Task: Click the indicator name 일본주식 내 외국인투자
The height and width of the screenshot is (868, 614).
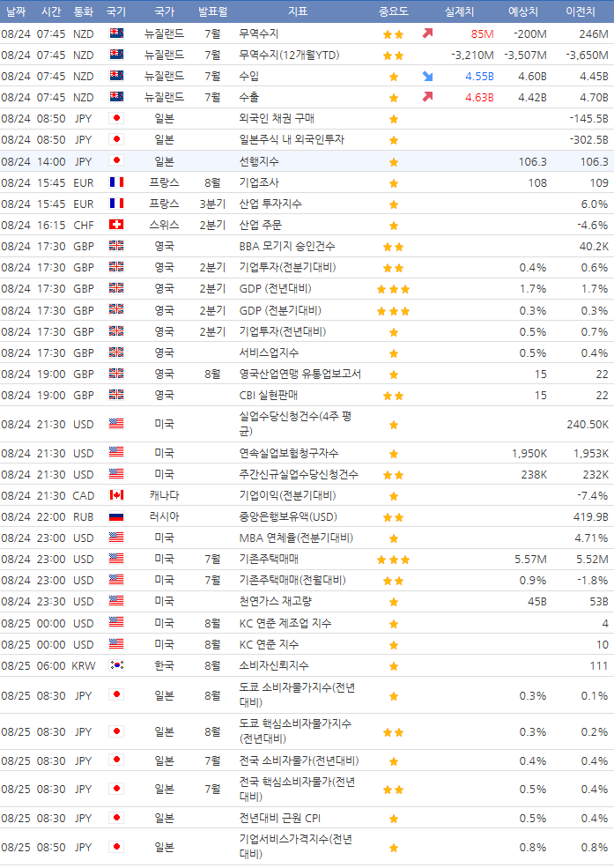Action: click(292, 139)
